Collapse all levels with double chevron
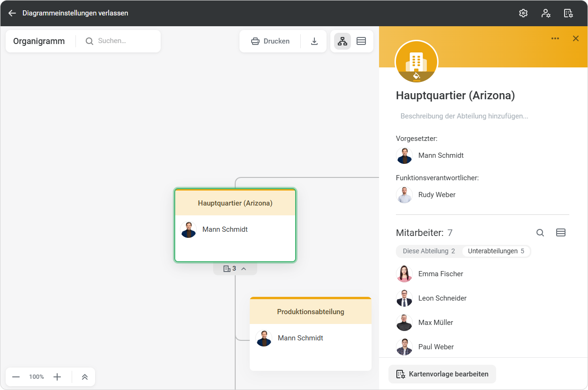The height and width of the screenshot is (390, 588). (85, 377)
